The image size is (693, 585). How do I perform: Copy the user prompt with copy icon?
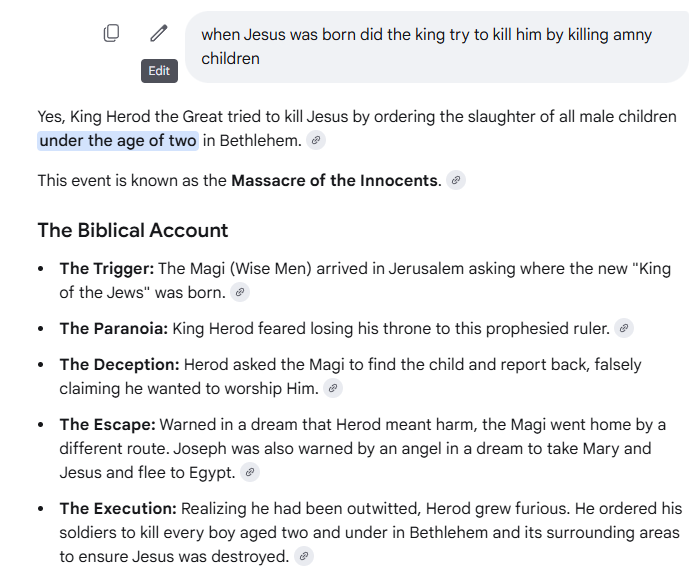click(x=111, y=33)
